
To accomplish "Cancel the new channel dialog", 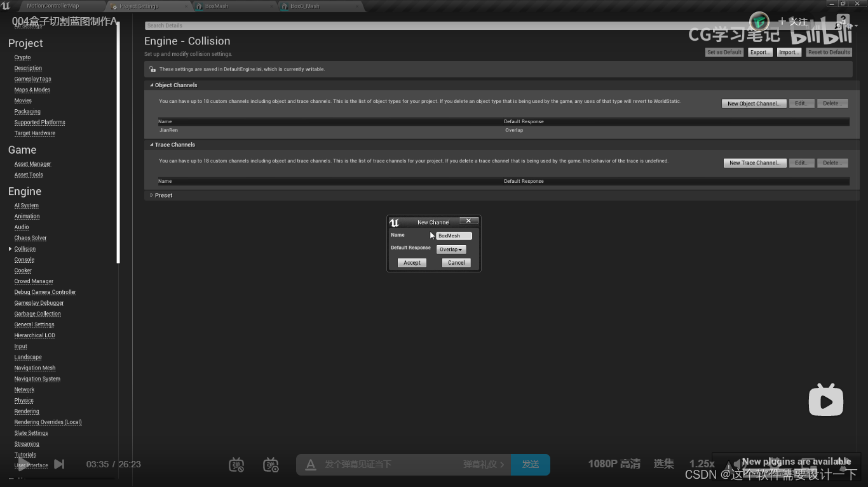I will click(456, 263).
